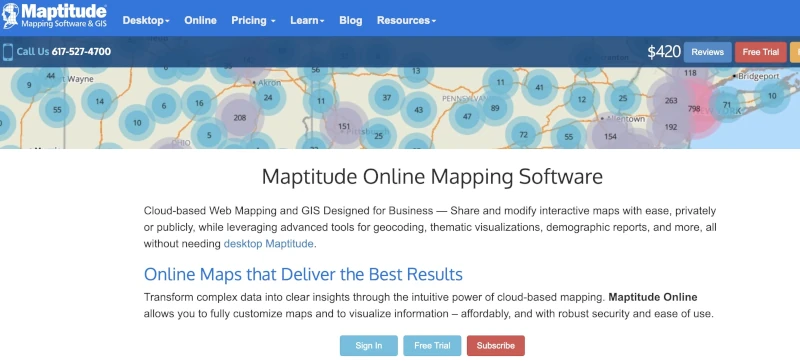The width and height of the screenshot is (800, 361).
Task: Select the 9 cluster marker on map
Action: 29,85
